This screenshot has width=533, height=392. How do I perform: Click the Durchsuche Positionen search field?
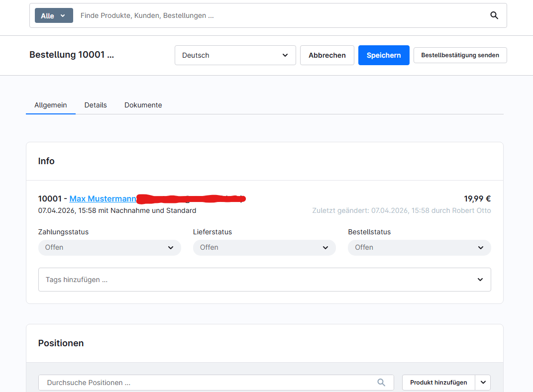[209, 383]
